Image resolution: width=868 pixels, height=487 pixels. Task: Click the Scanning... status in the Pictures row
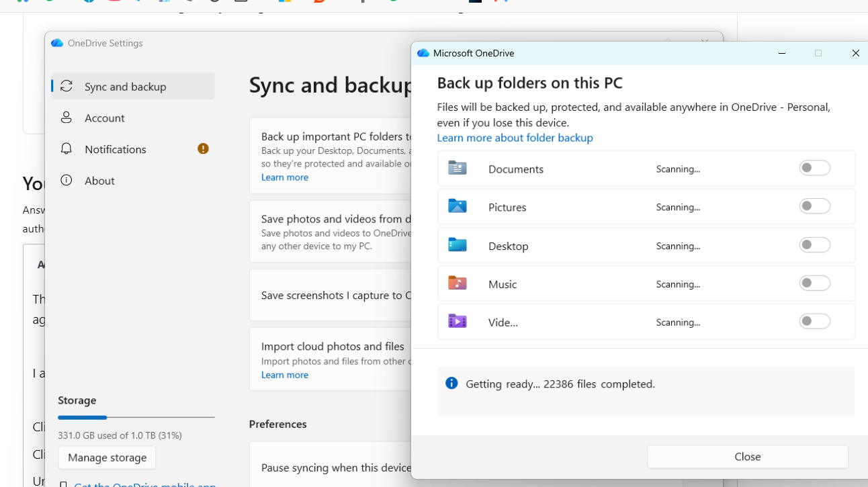tap(678, 207)
